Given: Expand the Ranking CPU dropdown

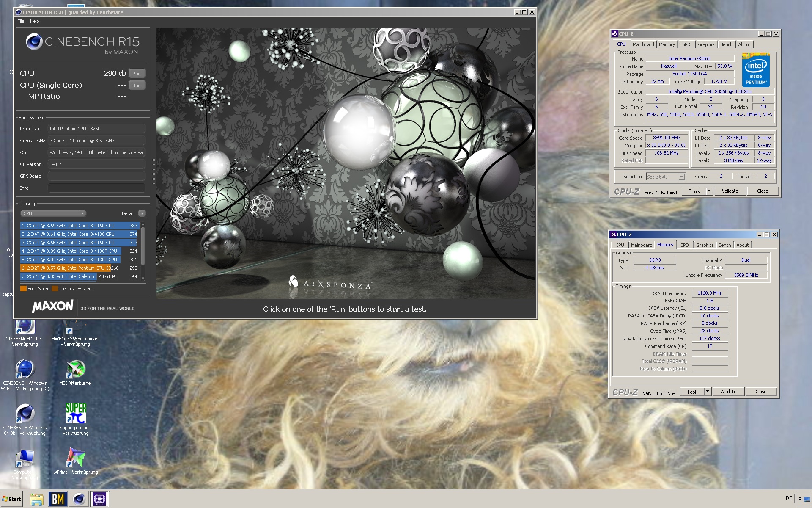Looking at the screenshot, I should click(x=53, y=213).
